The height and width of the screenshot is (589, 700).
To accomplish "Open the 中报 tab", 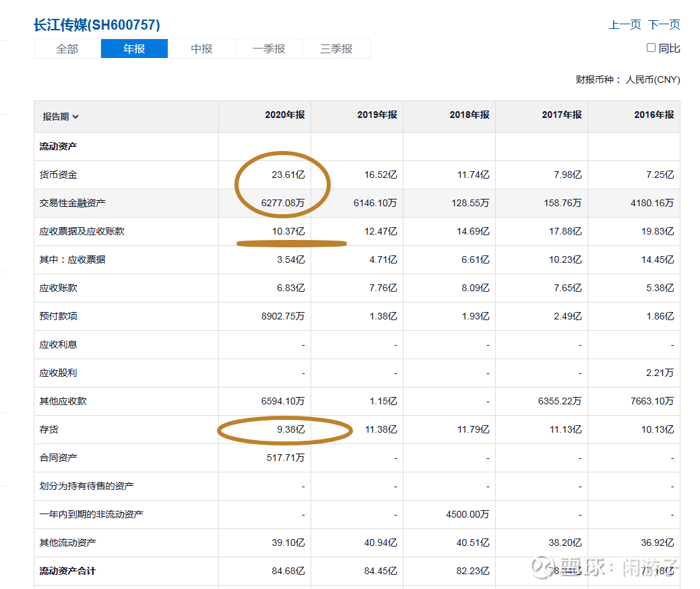I will point(201,49).
